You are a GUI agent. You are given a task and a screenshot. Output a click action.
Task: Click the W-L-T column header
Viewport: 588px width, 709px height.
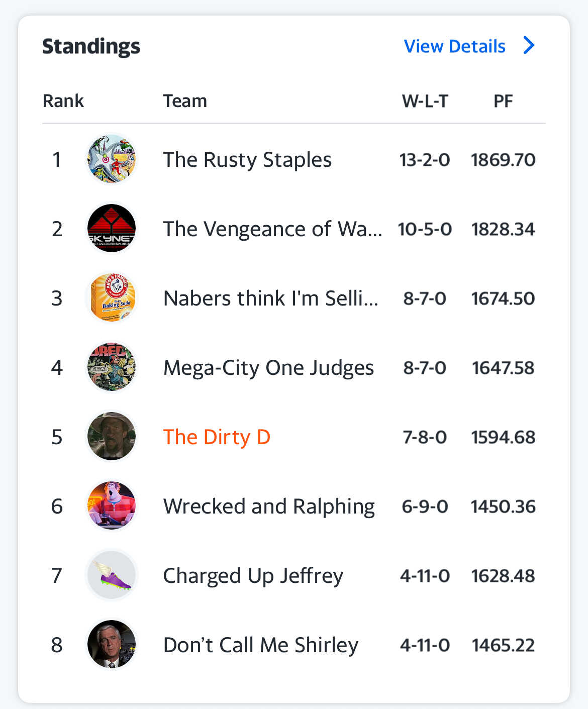click(x=425, y=101)
